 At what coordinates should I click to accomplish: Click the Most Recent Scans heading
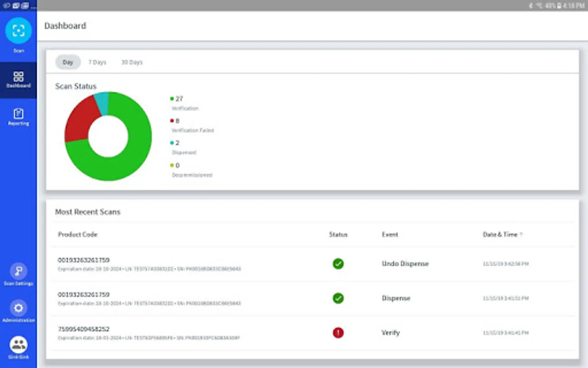[x=88, y=212]
